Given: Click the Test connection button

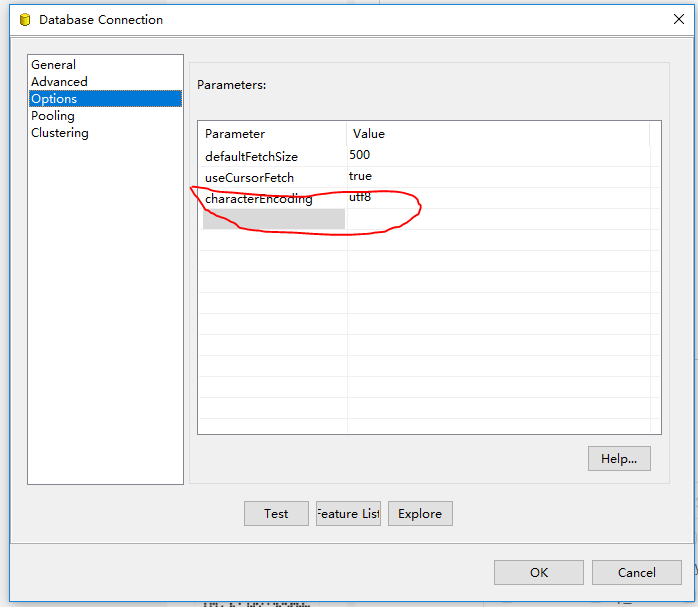Looking at the screenshot, I should tap(276, 514).
